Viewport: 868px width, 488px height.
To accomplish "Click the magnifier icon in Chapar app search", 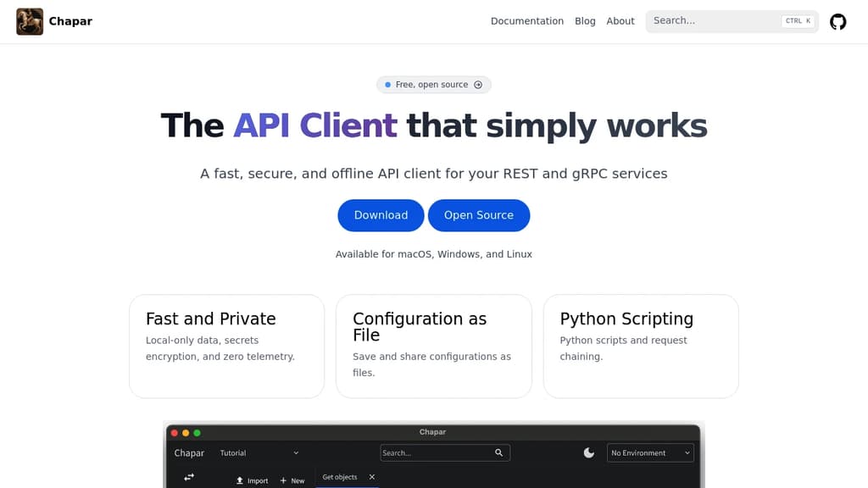I will tap(498, 452).
